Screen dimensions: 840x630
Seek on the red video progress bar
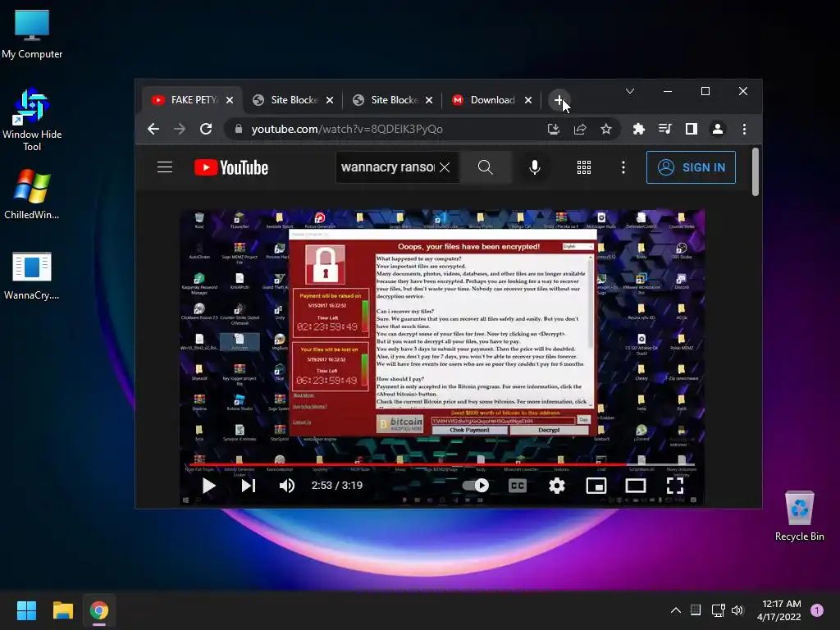point(442,464)
